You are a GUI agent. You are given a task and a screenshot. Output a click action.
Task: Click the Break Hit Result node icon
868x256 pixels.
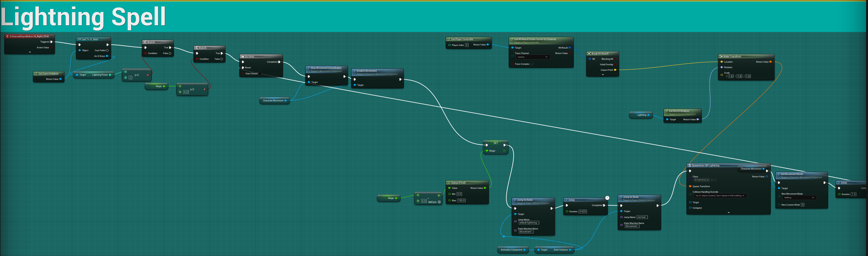tap(589, 54)
